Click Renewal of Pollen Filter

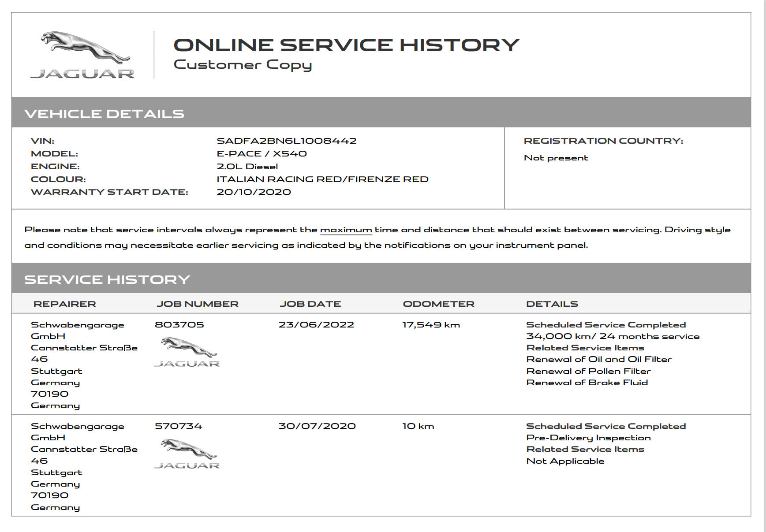(589, 371)
